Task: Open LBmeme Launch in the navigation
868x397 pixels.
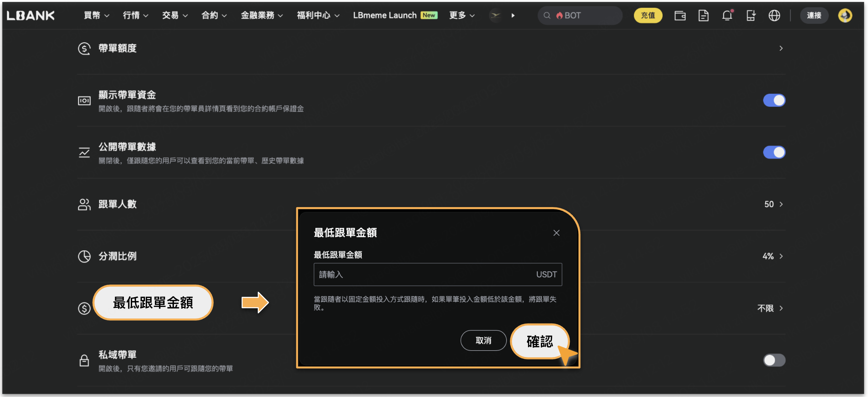Action: (x=385, y=15)
